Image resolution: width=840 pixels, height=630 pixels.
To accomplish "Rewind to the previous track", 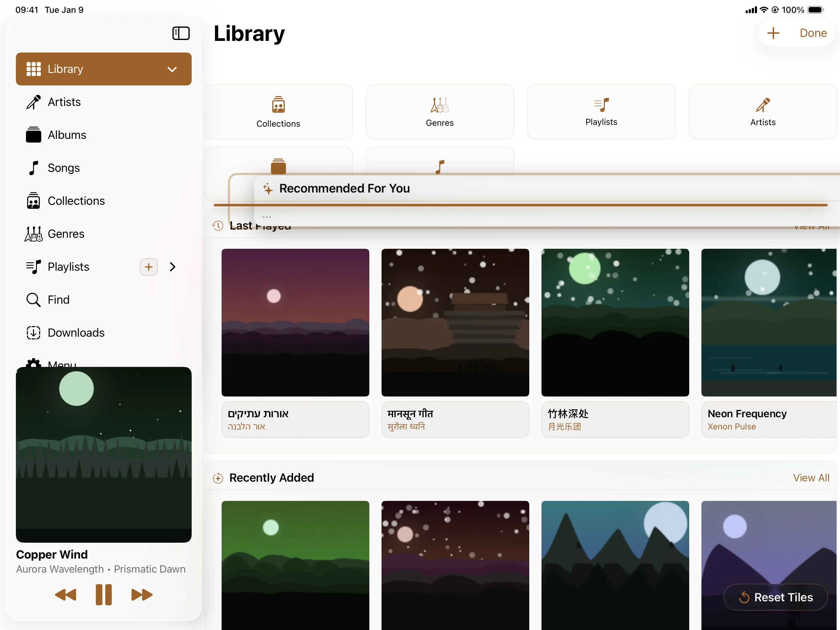I will click(66, 595).
